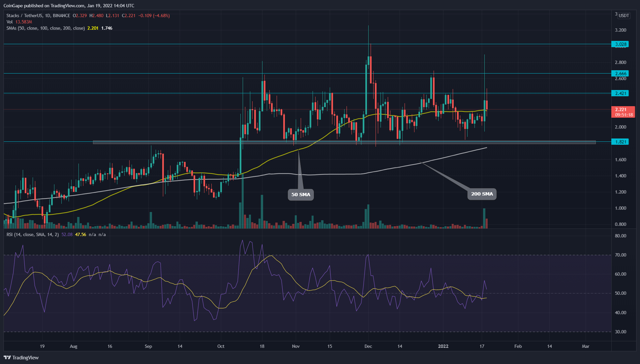
Task: Click the RSI indicator legend label
Action: tap(33, 234)
